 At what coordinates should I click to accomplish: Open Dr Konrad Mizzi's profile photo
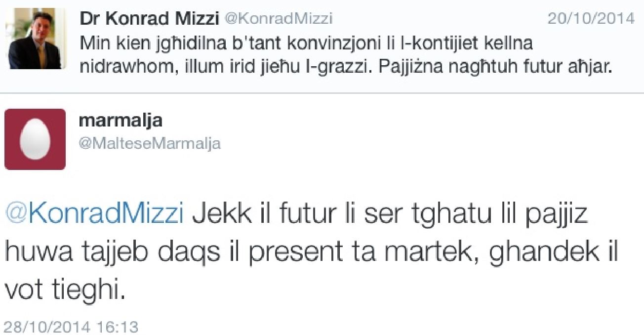pyautogui.click(x=36, y=38)
